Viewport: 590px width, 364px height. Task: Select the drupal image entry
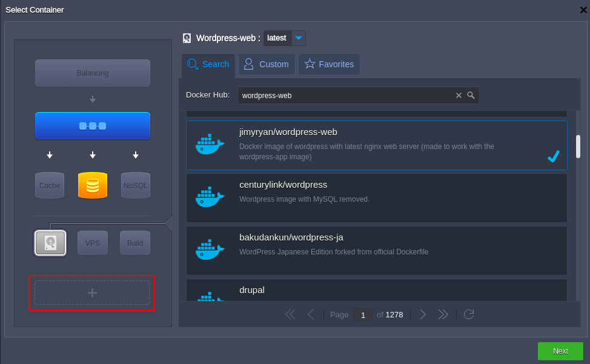377,290
